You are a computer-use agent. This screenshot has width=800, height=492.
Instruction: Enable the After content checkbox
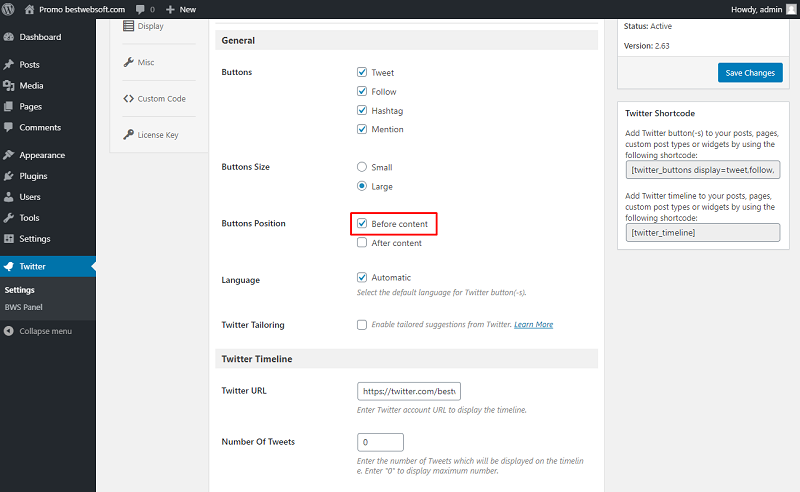(362, 242)
